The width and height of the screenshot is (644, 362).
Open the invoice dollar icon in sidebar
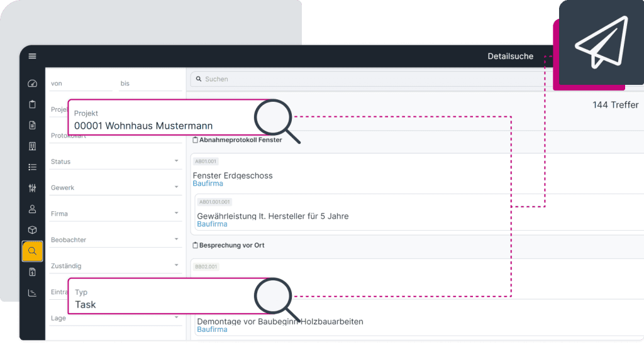click(33, 272)
